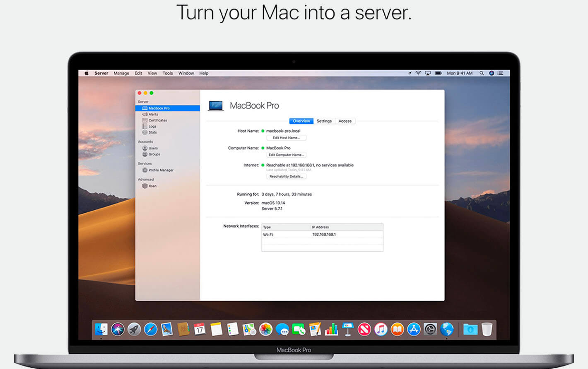Open Mail from the Dock

(x=167, y=330)
